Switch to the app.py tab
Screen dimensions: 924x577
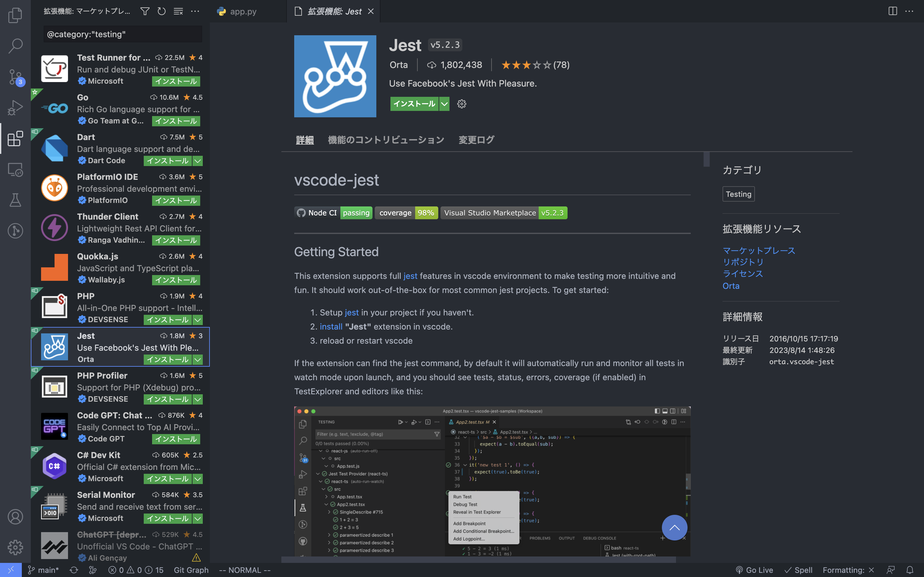(x=243, y=12)
